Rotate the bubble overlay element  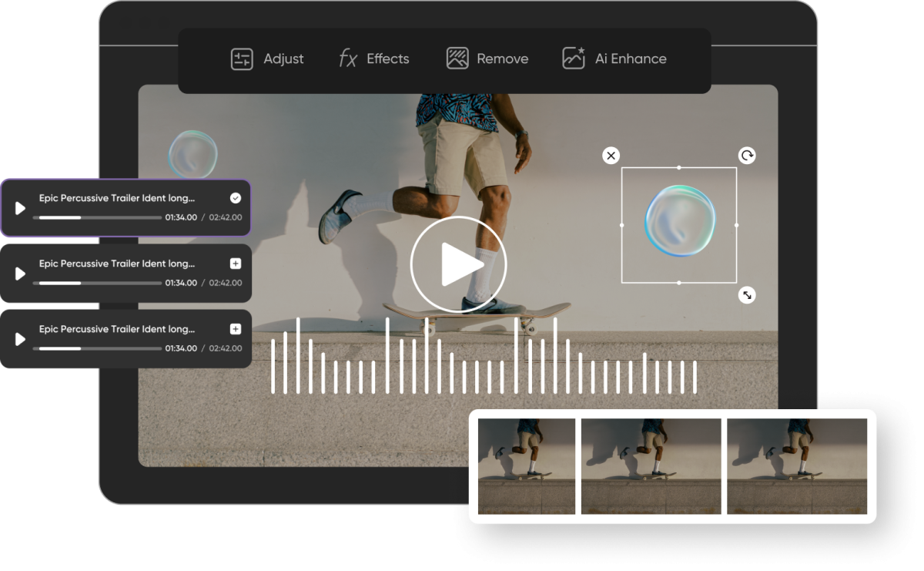coord(746,156)
